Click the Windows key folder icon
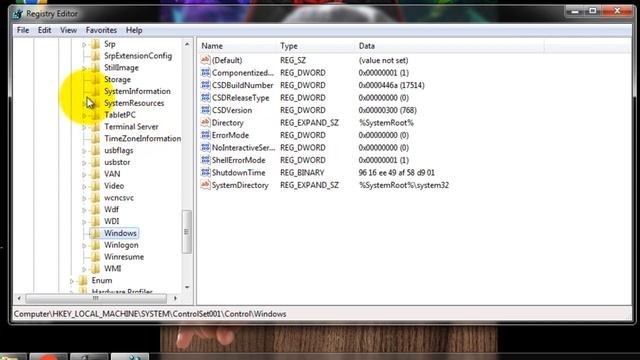Image resolution: width=640 pixels, height=360 pixels. tap(95, 233)
